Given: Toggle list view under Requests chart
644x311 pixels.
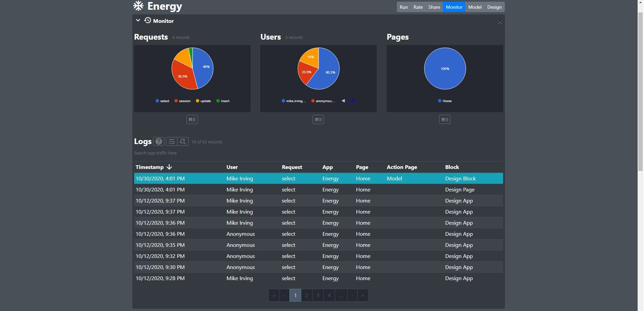Looking at the screenshot, I should pyautogui.click(x=192, y=120).
